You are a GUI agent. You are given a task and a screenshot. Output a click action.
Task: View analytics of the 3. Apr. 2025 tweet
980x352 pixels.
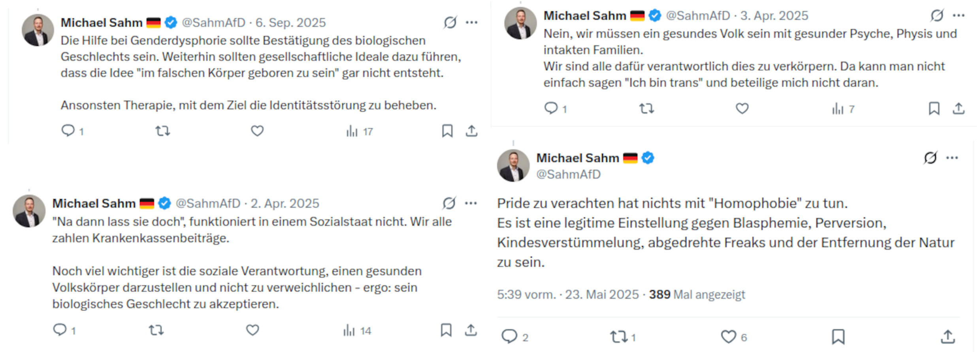838,109
